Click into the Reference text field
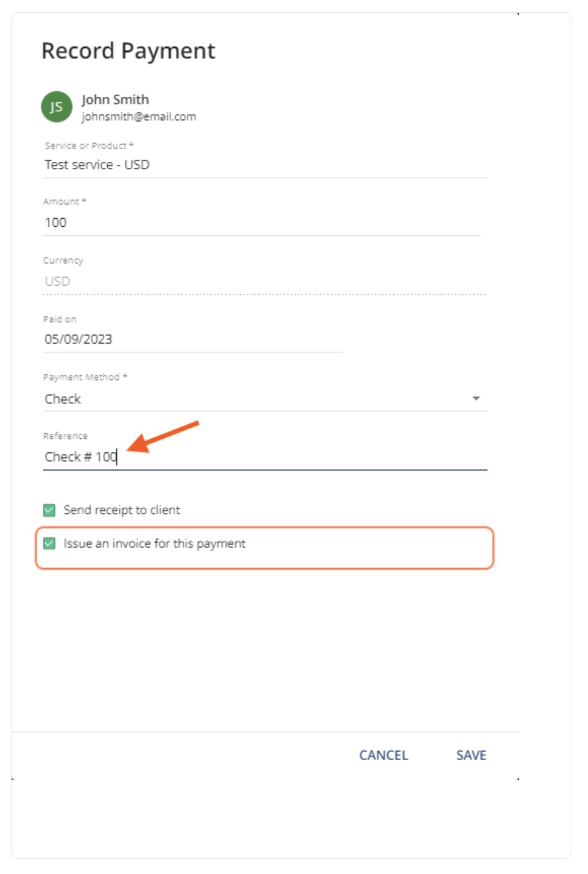588x874 pixels. click(265, 457)
